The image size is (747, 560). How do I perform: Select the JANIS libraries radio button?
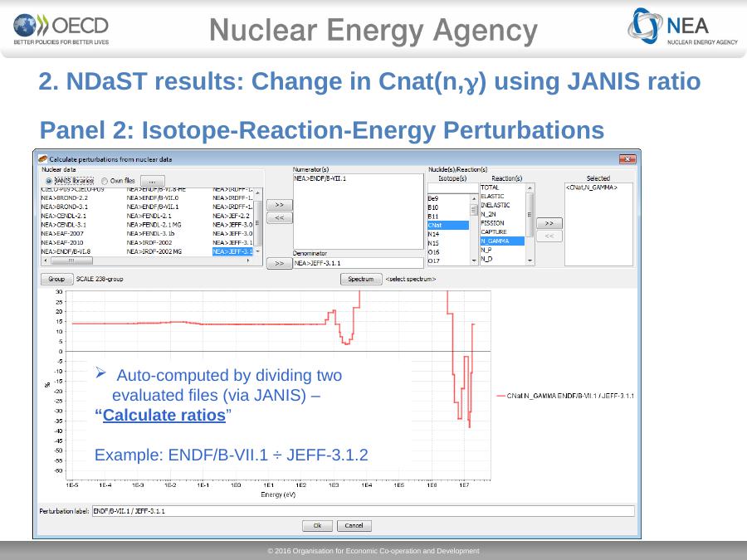pyautogui.click(x=49, y=181)
